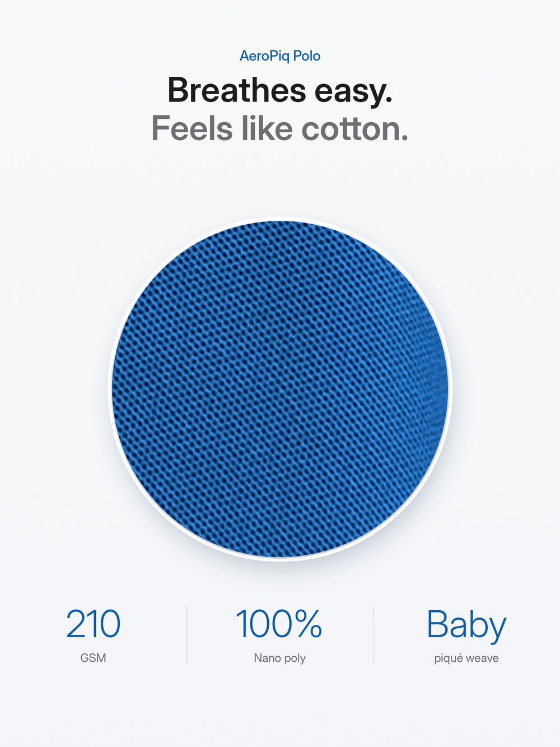Image resolution: width=560 pixels, height=747 pixels.
Task: Click the word "like" in the subheadline
Action: click(x=267, y=128)
